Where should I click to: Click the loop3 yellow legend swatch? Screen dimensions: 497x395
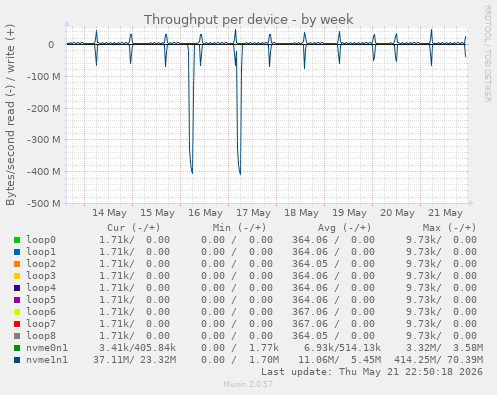17,276
